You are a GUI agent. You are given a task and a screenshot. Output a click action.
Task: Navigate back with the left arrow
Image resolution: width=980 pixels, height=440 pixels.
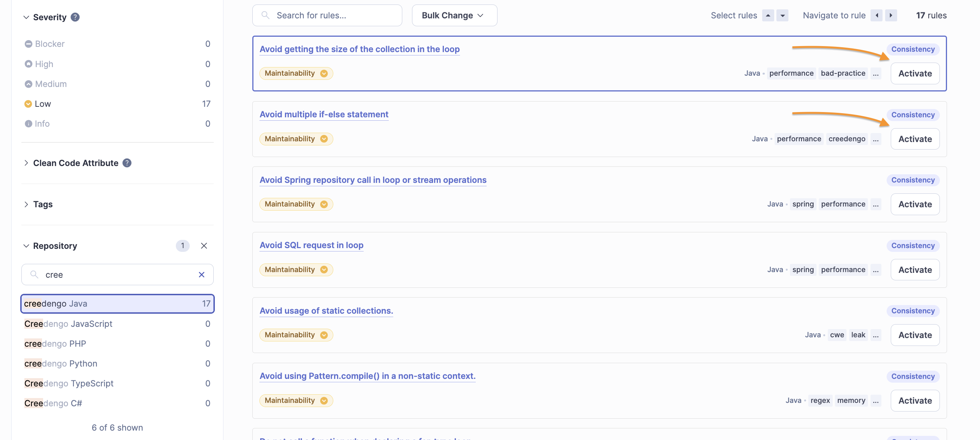(877, 16)
